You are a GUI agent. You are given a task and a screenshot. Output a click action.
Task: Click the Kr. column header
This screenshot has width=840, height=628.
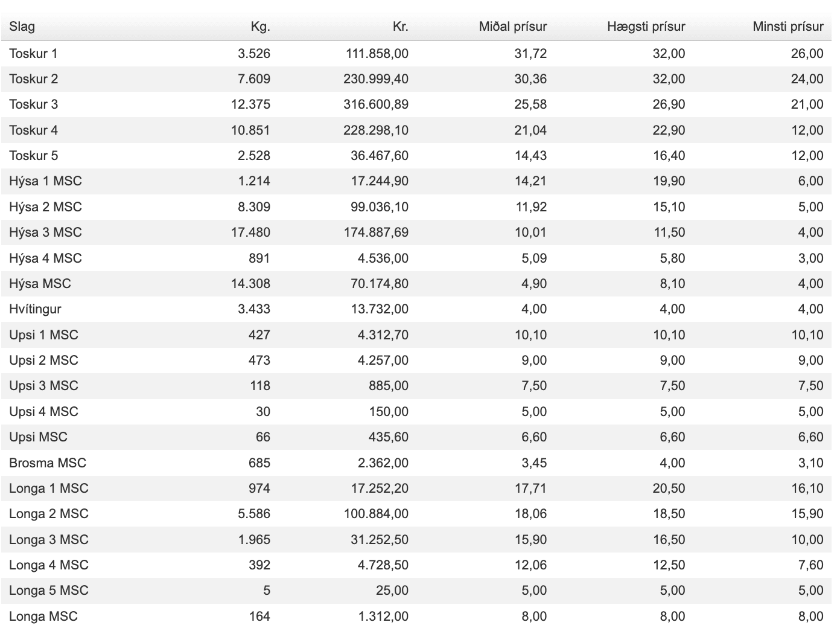tap(400, 27)
